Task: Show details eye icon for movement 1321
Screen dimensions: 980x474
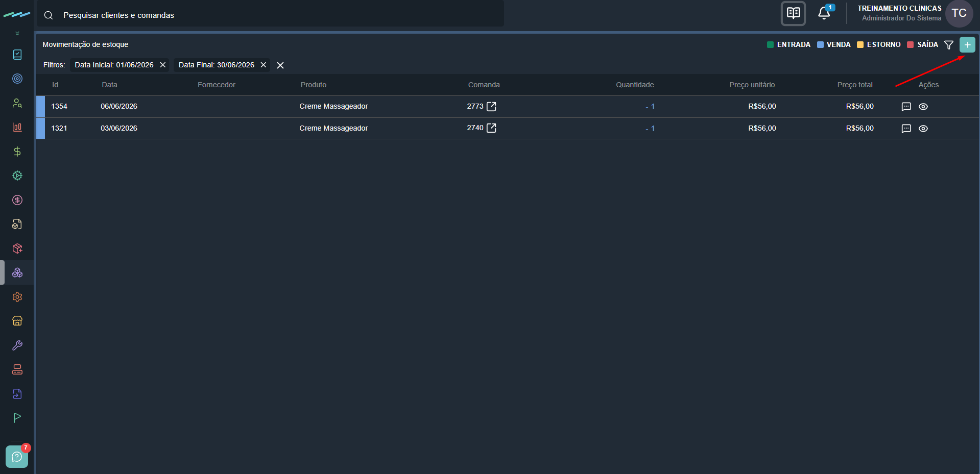Action: coord(923,129)
